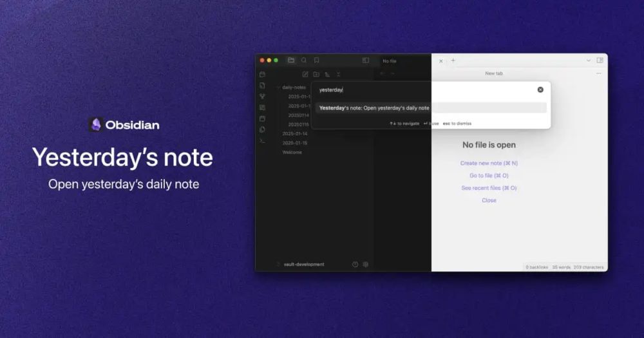Image resolution: width=644 pixels, height=338 pixels.
Task: Open the More options three-dot menu
Action: [599, 73]
